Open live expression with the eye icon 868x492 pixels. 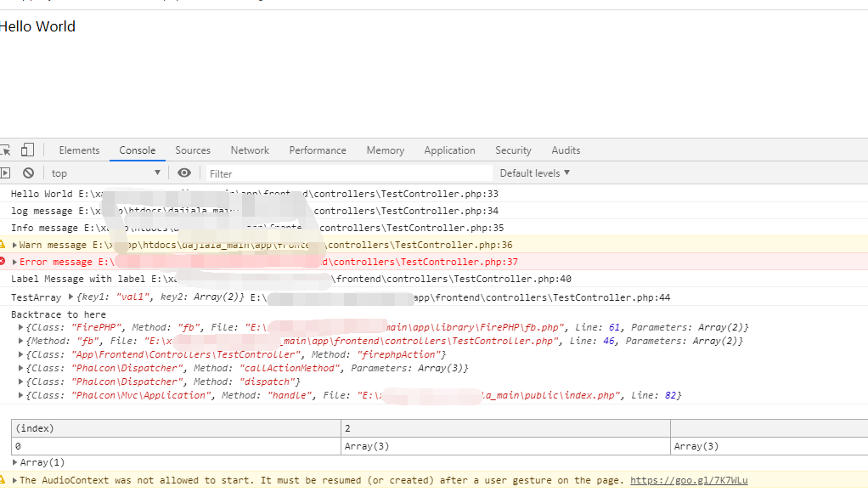184,173
